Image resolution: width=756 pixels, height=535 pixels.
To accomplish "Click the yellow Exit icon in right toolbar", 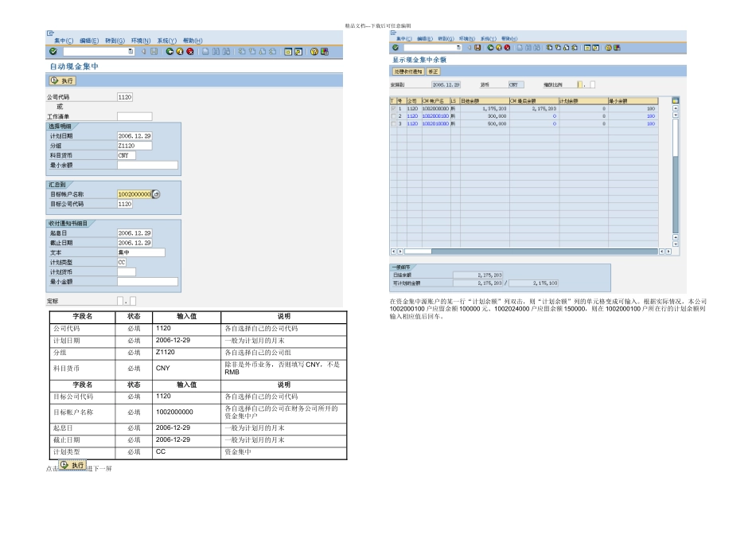I will coord(498,48).
